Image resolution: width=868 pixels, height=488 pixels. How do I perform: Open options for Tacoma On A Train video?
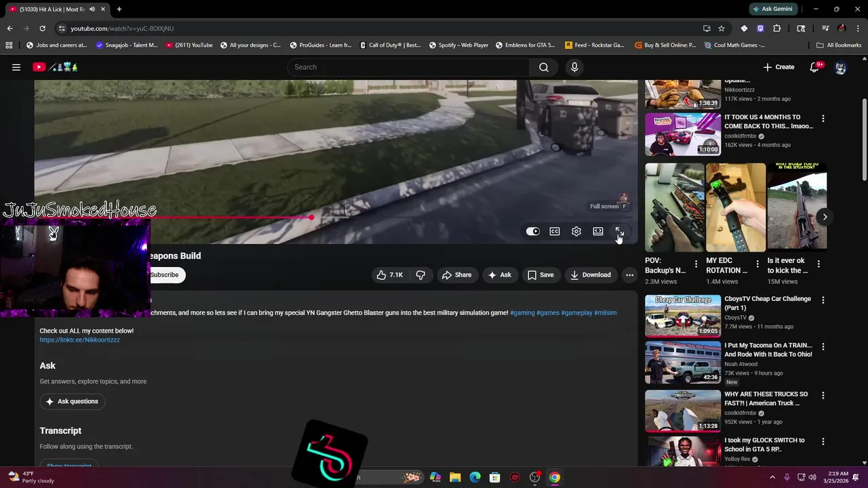(x=823, y=347)
